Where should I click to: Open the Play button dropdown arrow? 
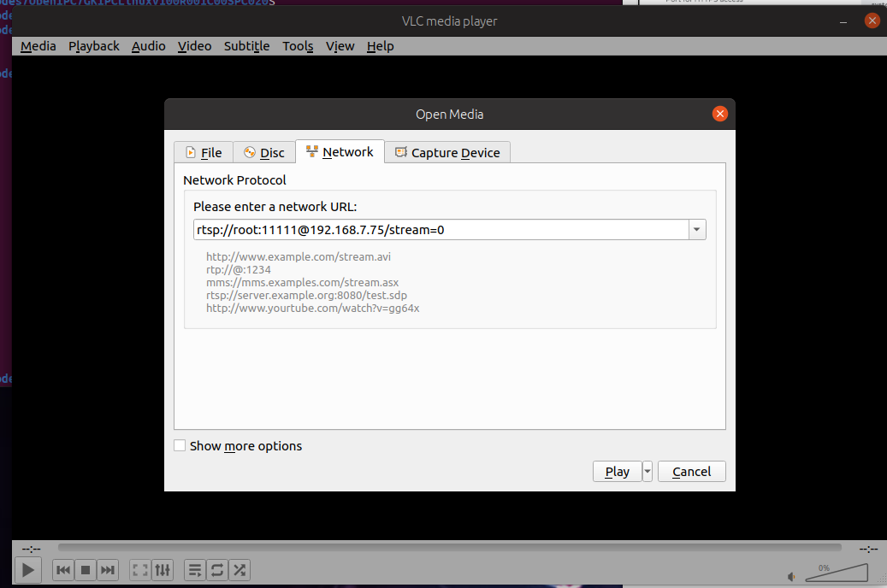click(648, 472)
